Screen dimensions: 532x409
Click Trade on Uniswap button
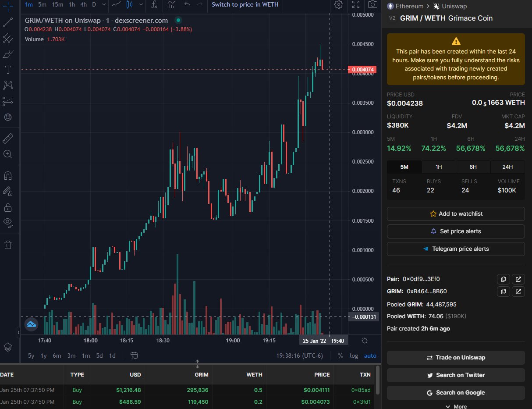pos(456,358)
